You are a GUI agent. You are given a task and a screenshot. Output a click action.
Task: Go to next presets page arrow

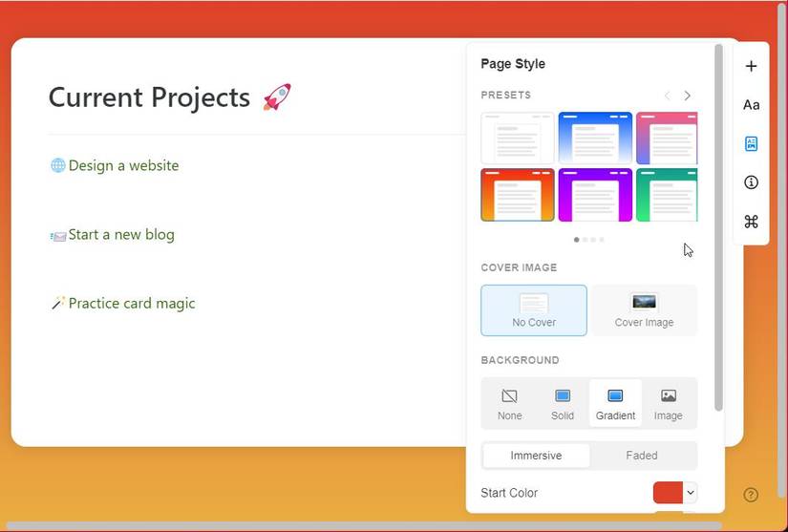pyautogui.click(x=687, y=96)
